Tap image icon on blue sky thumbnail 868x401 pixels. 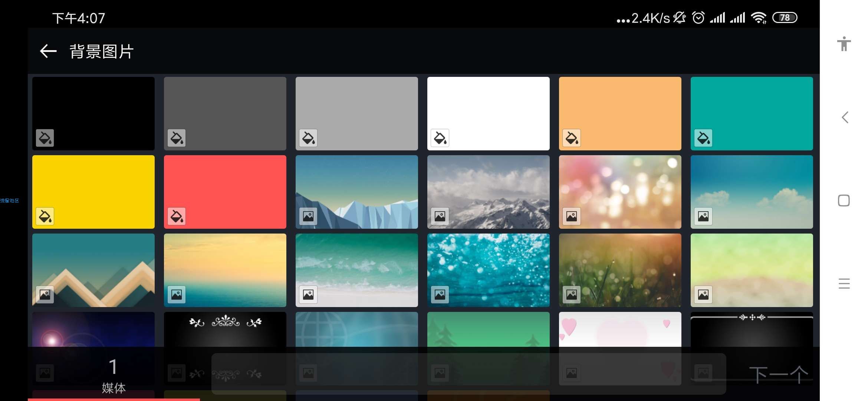pyautogui.click(x=703, y=216)
